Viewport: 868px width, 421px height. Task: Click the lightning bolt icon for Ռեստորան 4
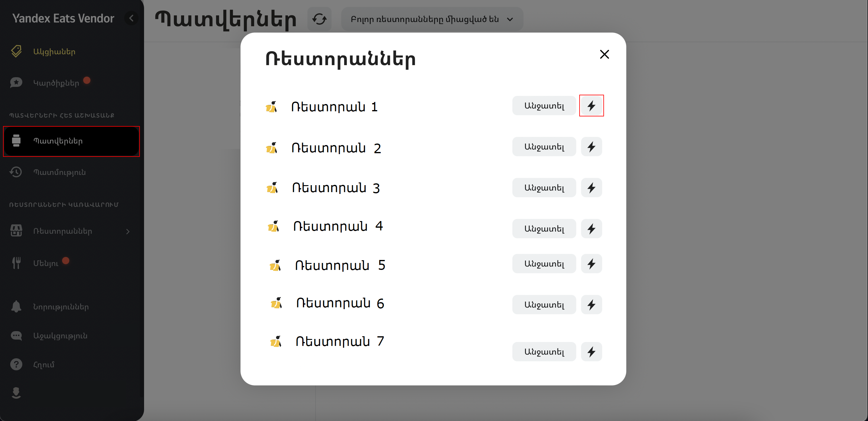[591, 229]
